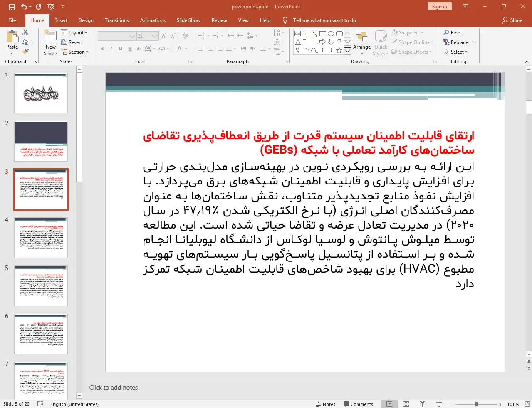Click the Sign in button
Screen dimensions: 532x408
pos(439,6)
